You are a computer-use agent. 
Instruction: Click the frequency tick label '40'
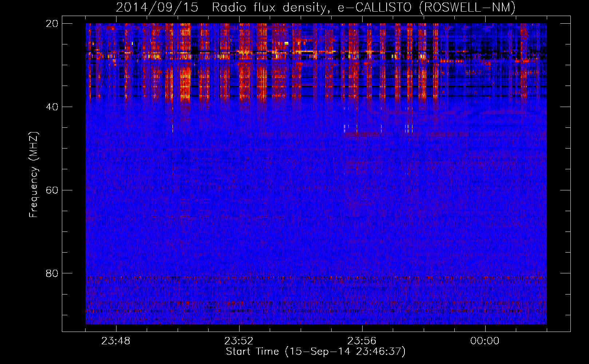click(x=52, y=107)
